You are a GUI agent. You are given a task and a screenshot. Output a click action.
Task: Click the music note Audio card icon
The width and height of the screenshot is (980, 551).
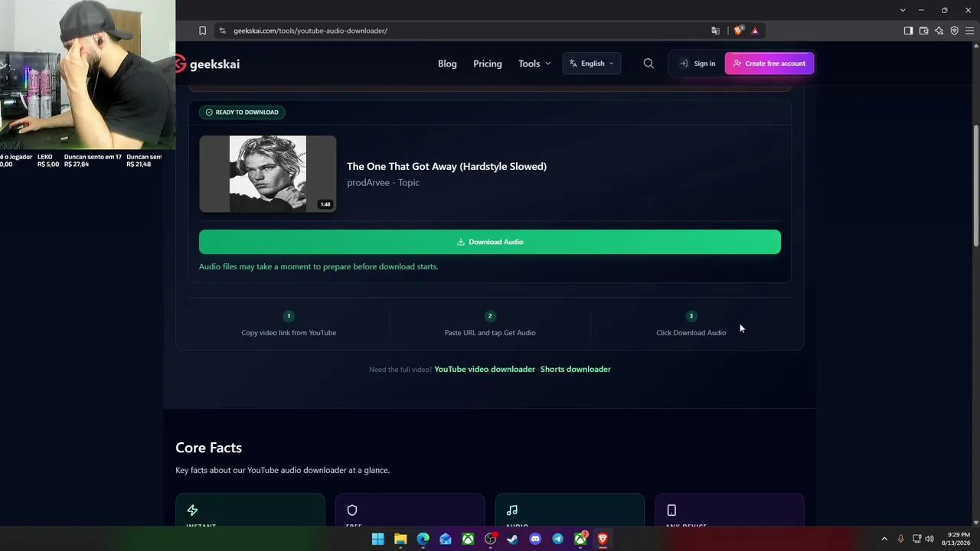(x=512, y=510)
